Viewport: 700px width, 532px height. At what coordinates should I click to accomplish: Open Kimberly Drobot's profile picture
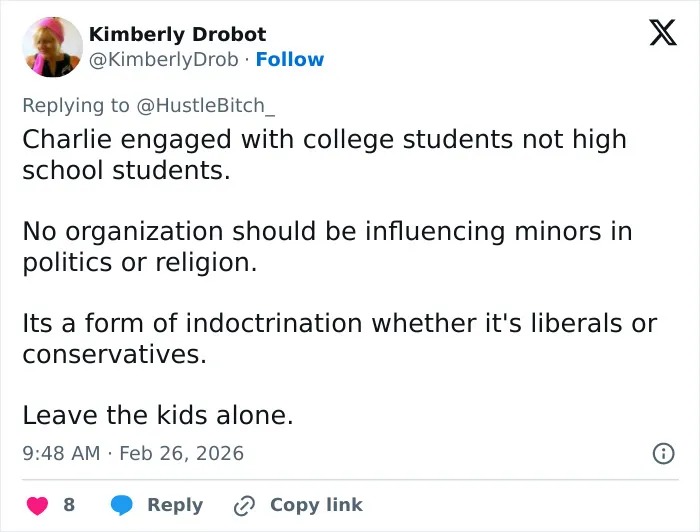pos(52,47)
